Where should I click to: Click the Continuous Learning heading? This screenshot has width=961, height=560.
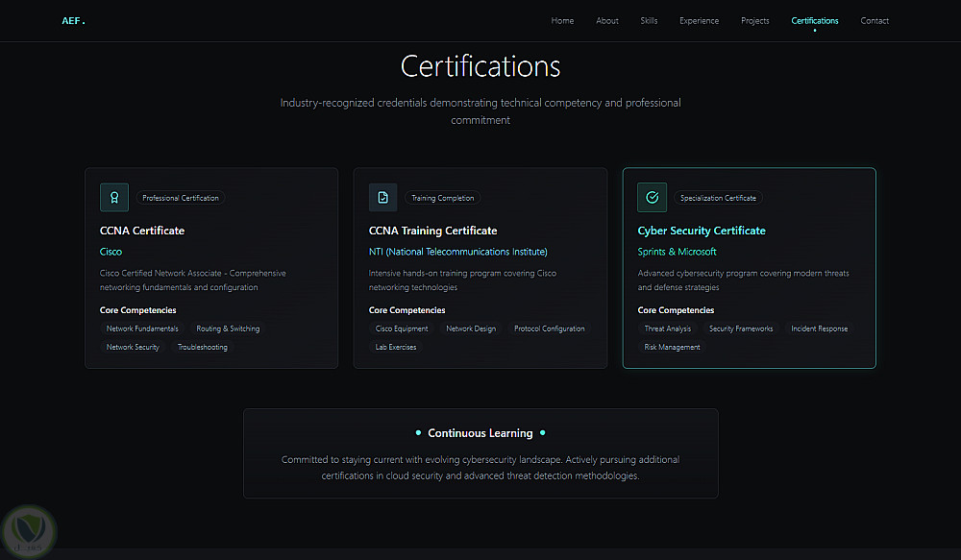[480, 433]
